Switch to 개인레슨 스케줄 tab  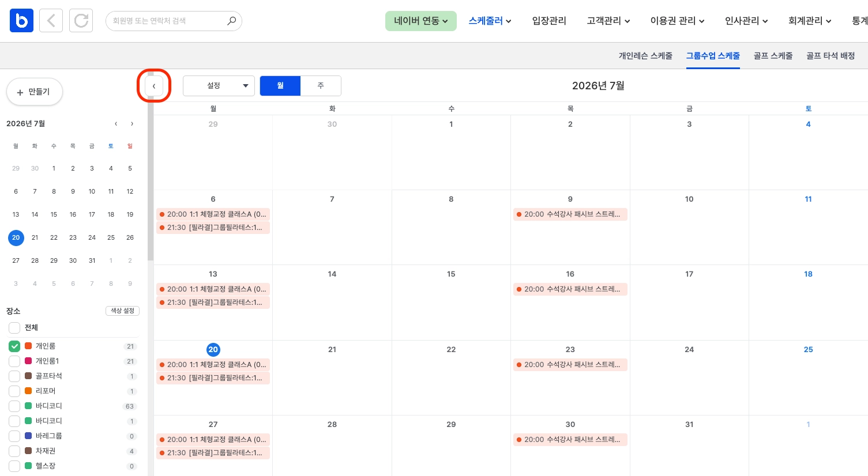point(645,56)
